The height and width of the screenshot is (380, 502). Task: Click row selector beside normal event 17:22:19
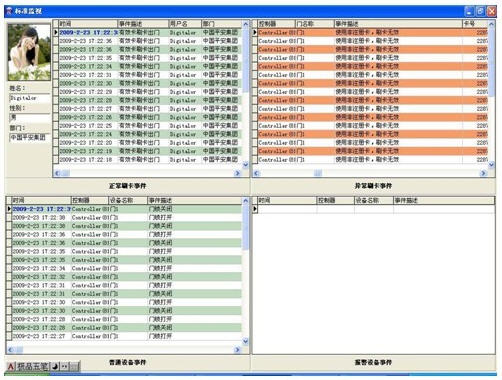point(56,151)
